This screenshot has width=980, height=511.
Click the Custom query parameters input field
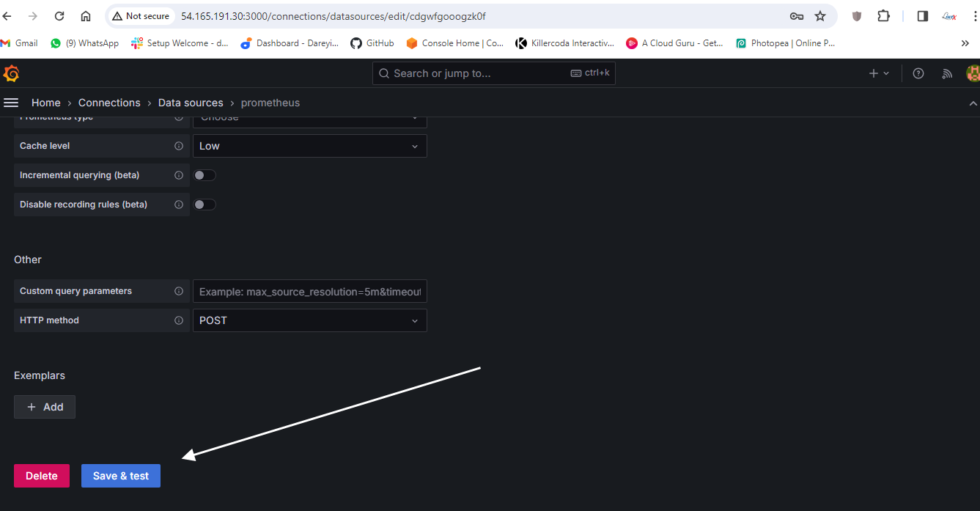309,291
